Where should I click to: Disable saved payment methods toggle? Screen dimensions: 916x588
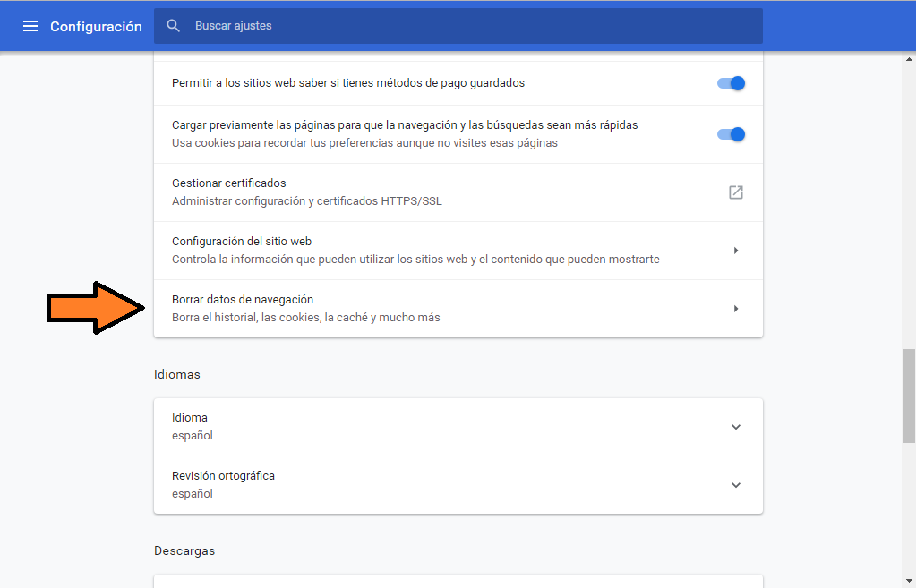coord(732,83)
